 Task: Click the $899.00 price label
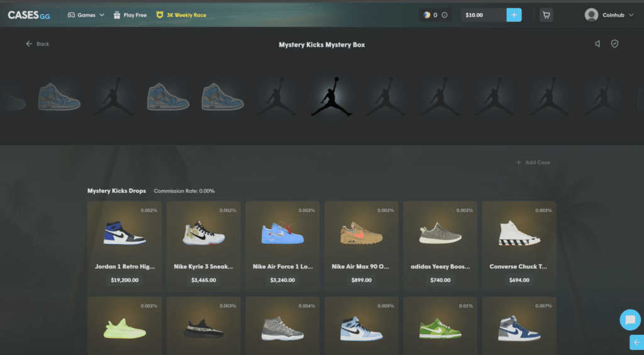pyautogui.click(x=362, y=280)
